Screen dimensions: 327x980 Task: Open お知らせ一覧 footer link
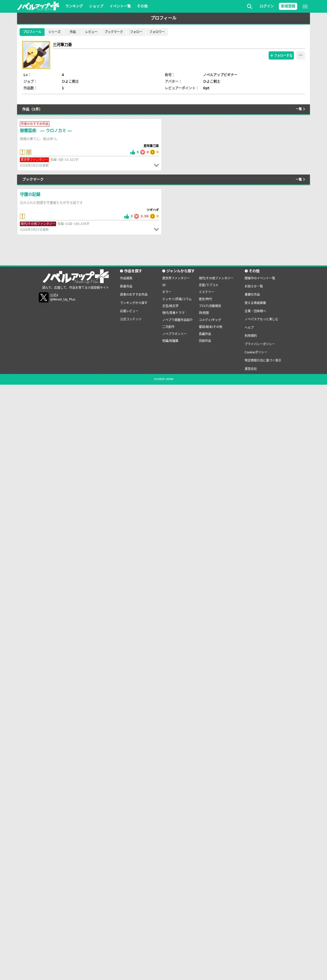click(x=254, y=286)
